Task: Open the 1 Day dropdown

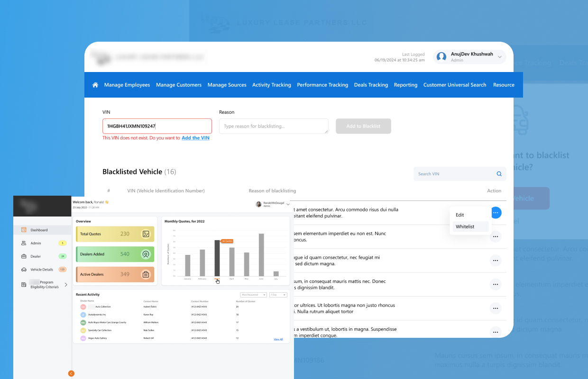Action: point(278,295)
